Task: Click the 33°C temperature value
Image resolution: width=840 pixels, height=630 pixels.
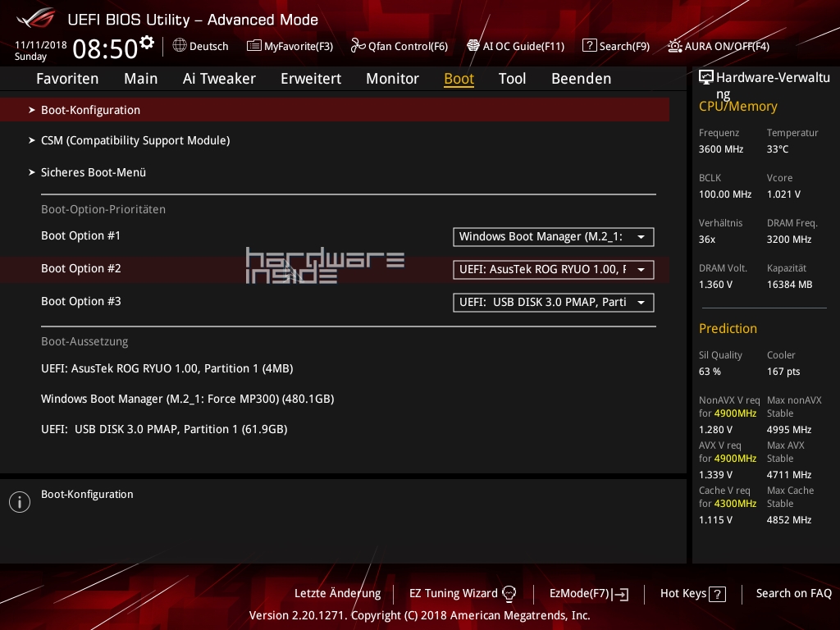Action: [x=778, y=149]
